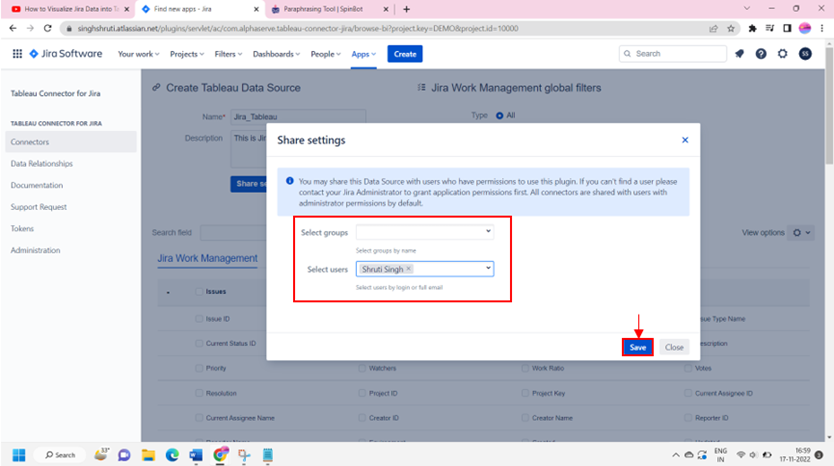This screenshot has width=834, height=466.
Task: Open Microsoft Edge from taskbar
Action: [172, 455]
